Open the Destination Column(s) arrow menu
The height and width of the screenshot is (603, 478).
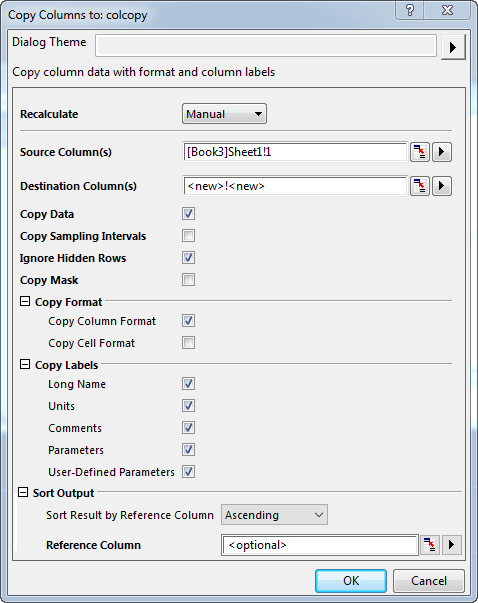pyautogui.click(x=441, y=186)
